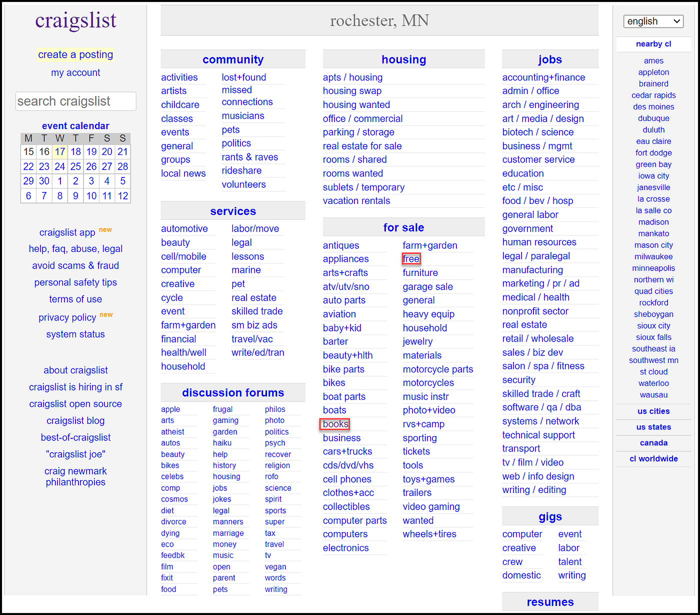
Task: Open computer gigs
Action: (522, 534)
